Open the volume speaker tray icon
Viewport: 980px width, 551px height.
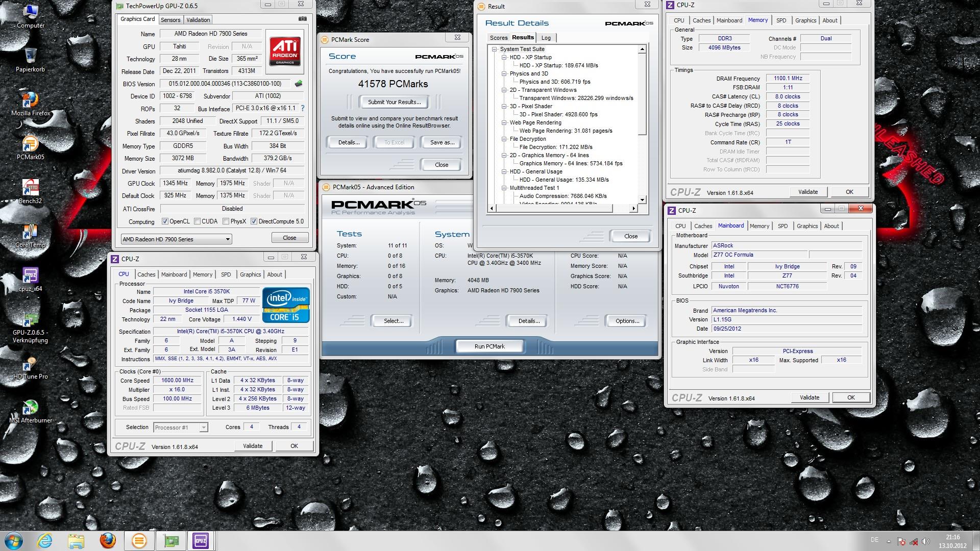pyautogui.click(x=925, y=542)
